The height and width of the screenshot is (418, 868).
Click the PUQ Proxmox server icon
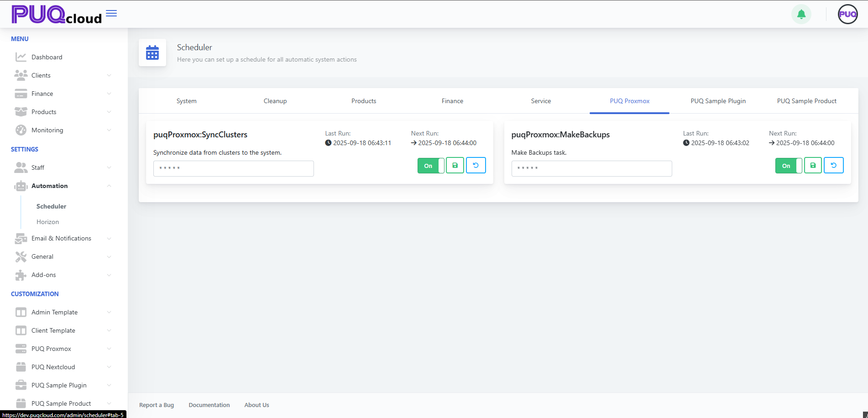(21, 349)
